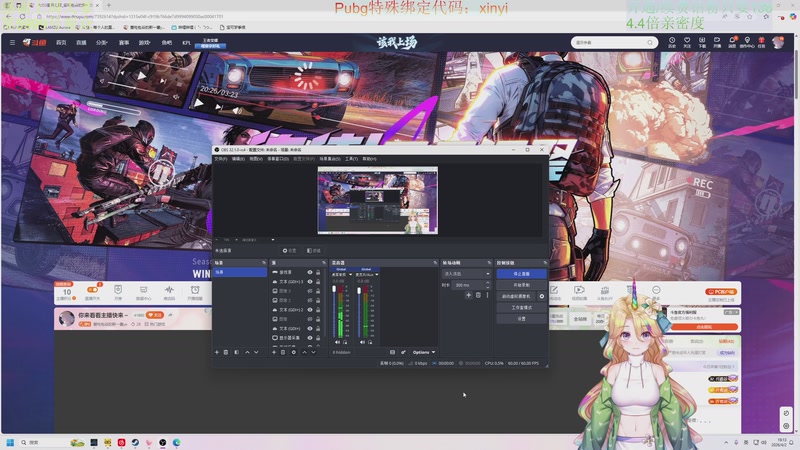
Task: Move source up arrow in Sources panel
Action: (x=305, y=352)
